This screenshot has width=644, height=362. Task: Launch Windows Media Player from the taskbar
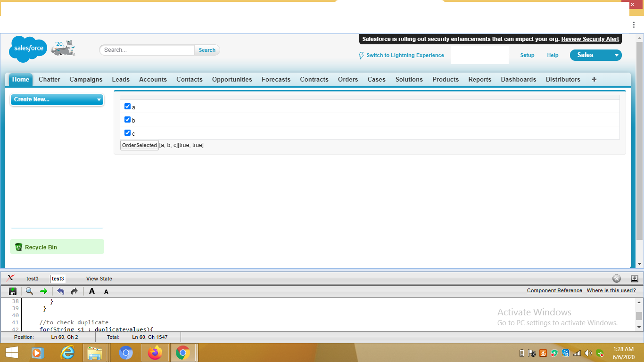[37, 353]
